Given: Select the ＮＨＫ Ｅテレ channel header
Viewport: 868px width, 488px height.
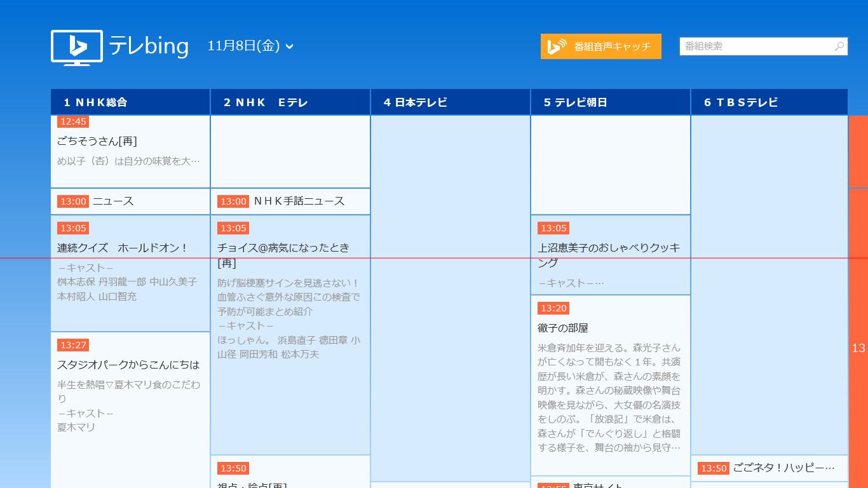Looking at the screenshot, I should click(290, 102).
